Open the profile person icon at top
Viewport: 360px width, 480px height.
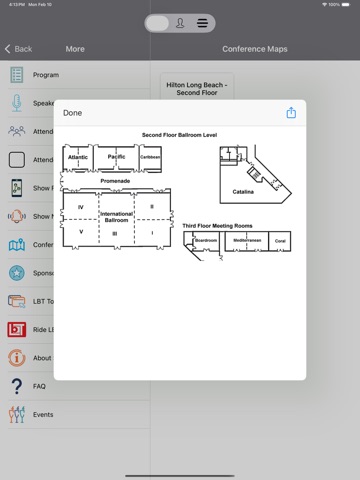(180, 23)
